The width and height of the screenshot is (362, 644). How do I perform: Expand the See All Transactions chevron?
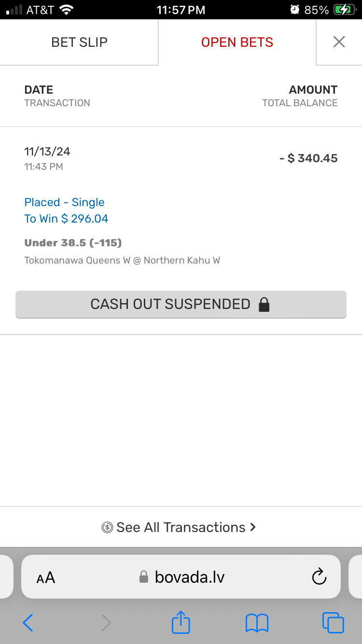253,527
